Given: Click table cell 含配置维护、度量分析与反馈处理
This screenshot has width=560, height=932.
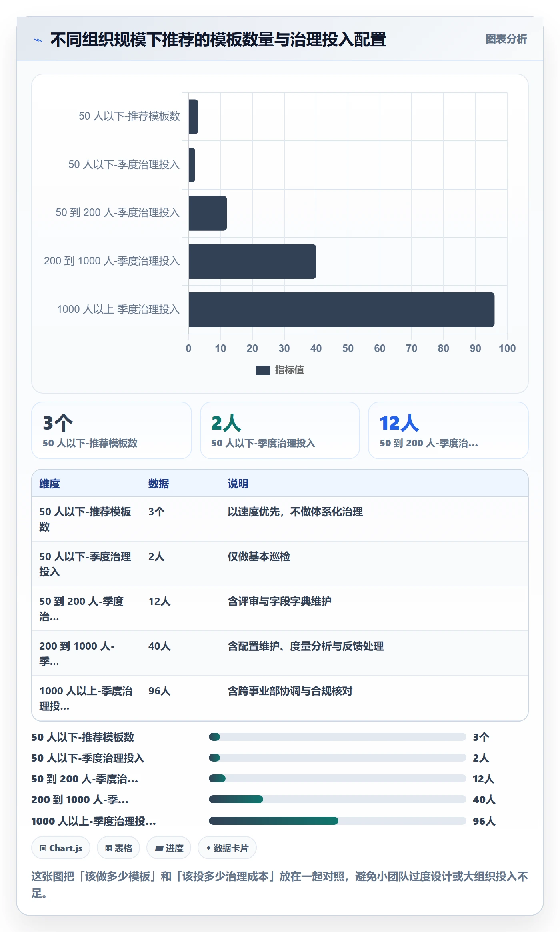Looking at the screenshot, I should 306,646.
